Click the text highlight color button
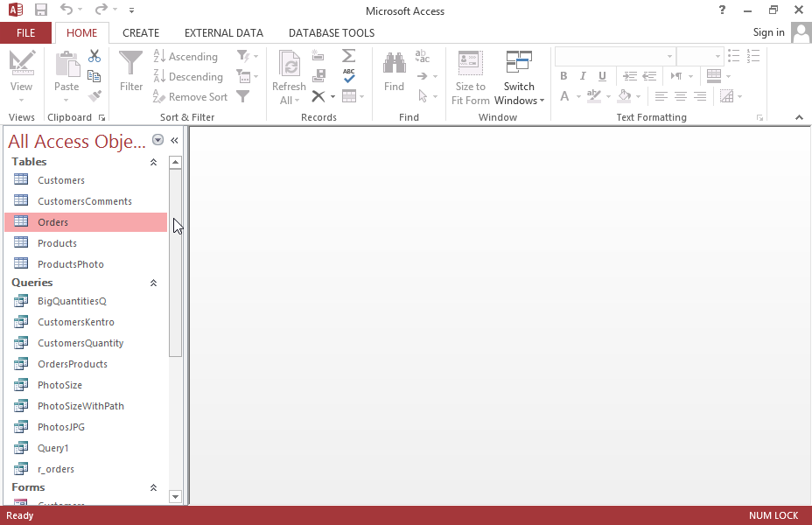 point(594,96)
